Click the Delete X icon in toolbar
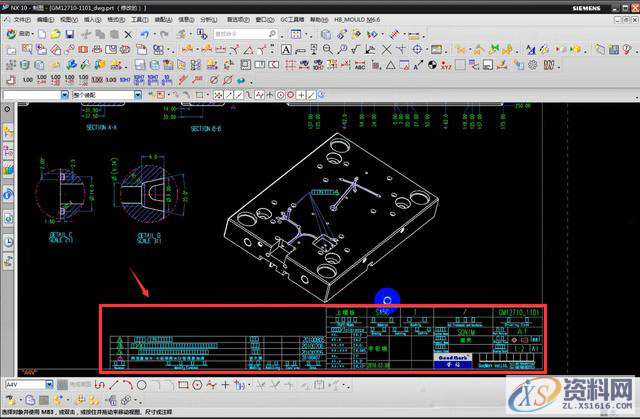The image size is (640, 419). tap(130, 34)
